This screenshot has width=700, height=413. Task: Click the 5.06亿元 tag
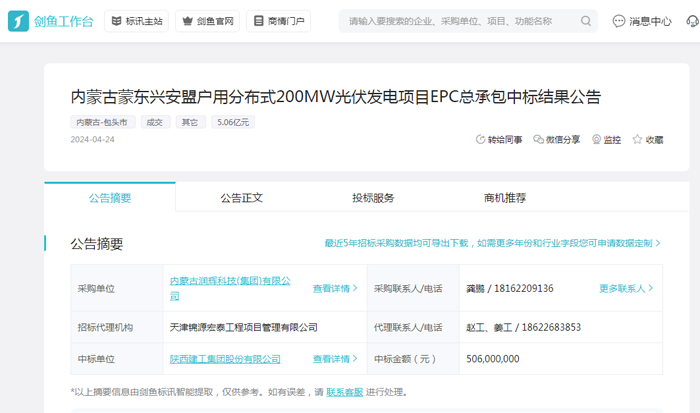(x=233, y=122)
